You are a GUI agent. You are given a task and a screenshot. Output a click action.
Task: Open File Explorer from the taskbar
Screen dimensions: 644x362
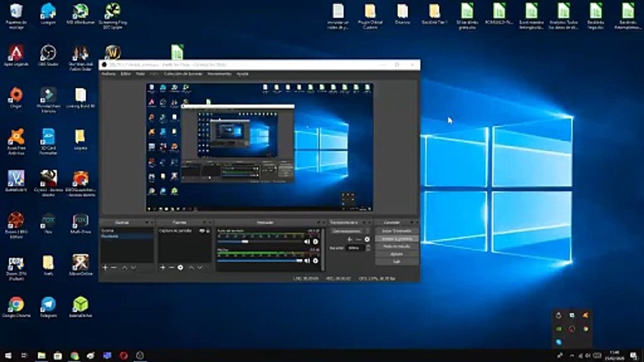point(42,355)
